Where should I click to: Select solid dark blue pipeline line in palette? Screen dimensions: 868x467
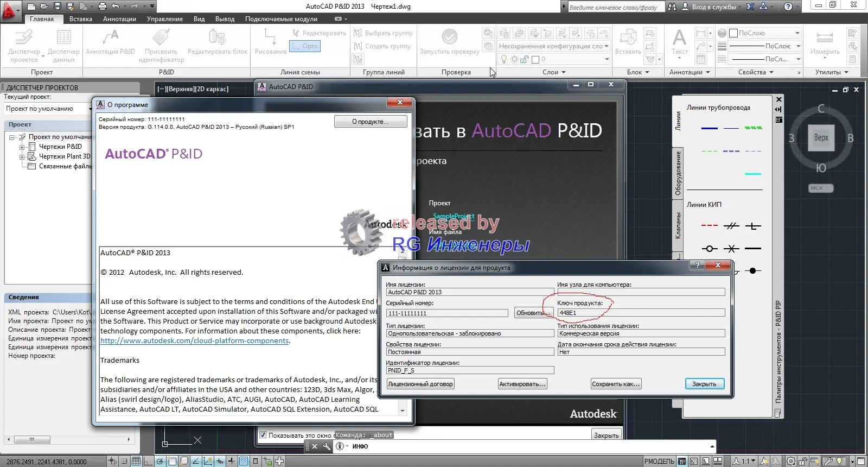pyautogui.click(x=709, y=128)
